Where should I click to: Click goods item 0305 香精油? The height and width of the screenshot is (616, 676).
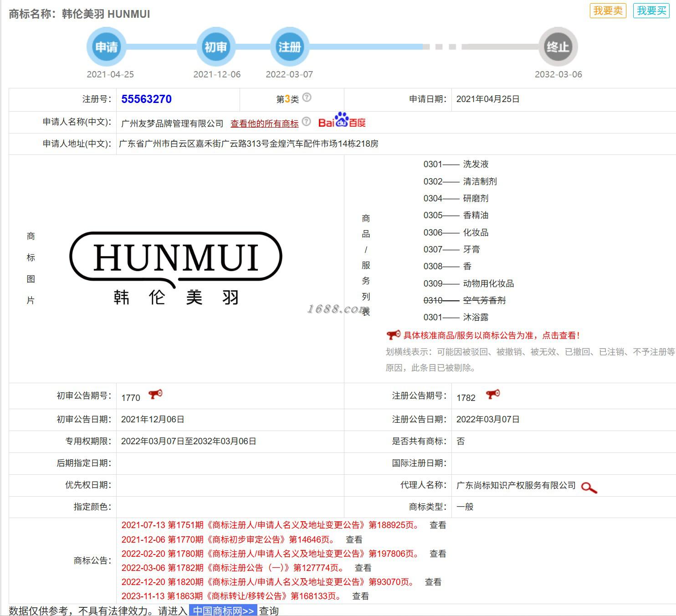[456, 215]
